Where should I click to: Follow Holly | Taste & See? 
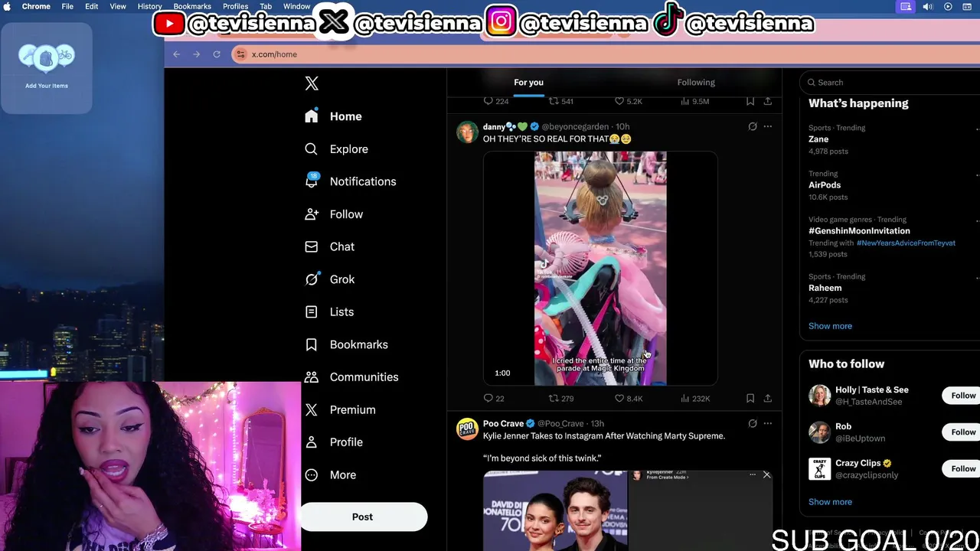962,396
